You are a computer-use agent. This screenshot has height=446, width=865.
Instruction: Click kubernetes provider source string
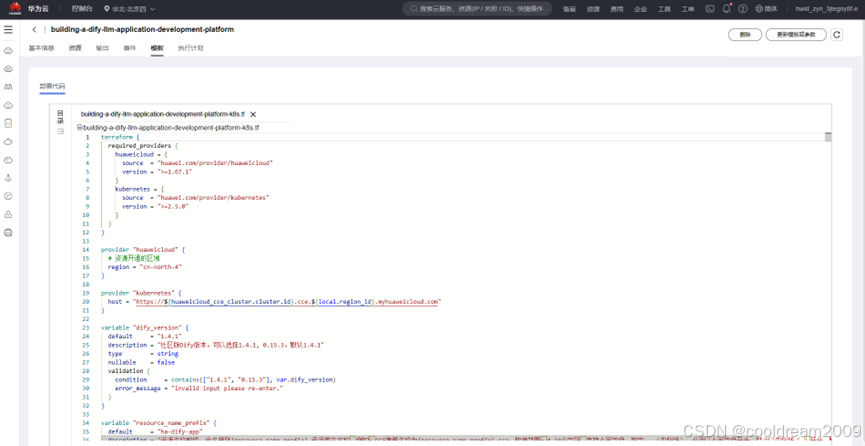[213, 198]
